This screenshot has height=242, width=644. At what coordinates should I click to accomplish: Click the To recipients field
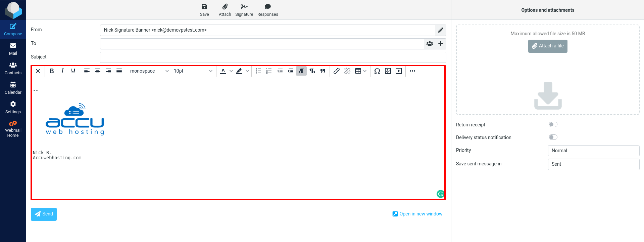(262, 44)
